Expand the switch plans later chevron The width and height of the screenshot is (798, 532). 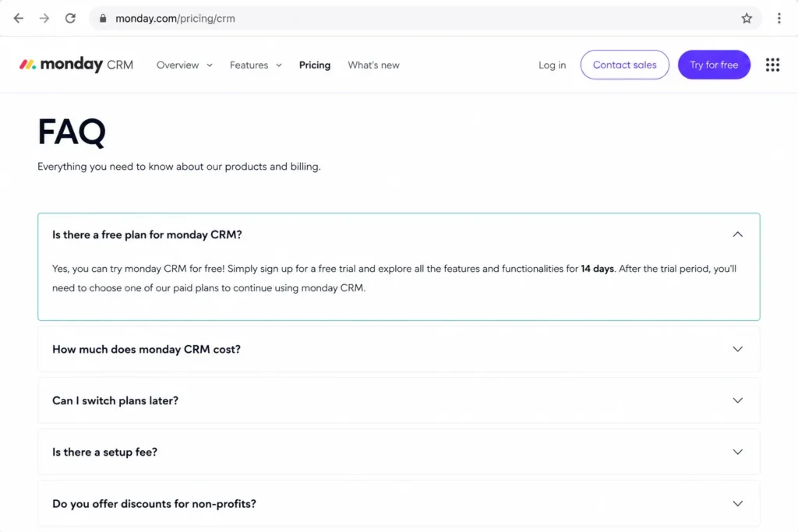(737, 400)
